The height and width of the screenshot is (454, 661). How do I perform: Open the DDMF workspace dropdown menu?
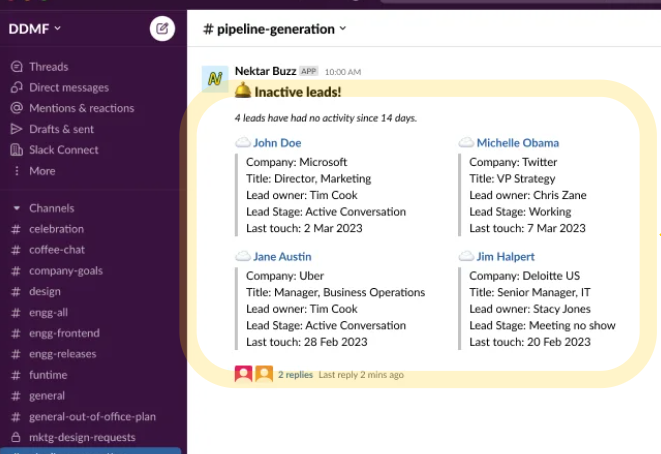click(36, 29)
